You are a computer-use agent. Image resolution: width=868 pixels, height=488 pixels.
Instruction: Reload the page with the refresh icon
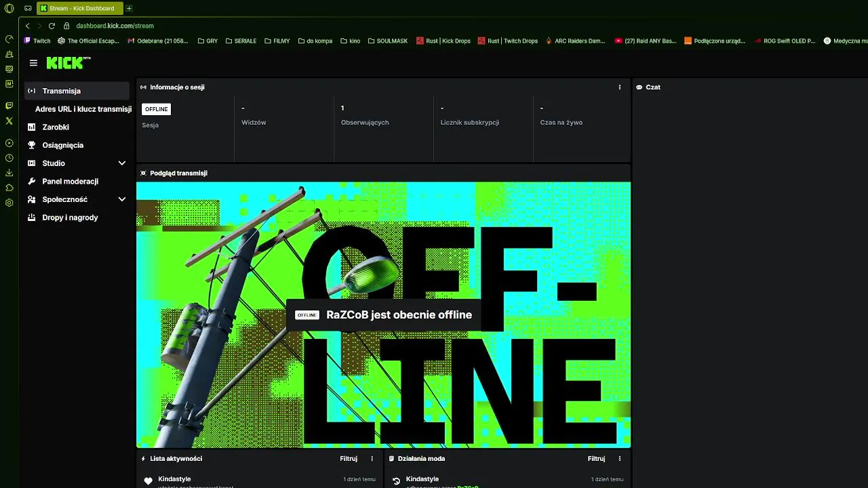pyautogui.click(x=52, y=26)
